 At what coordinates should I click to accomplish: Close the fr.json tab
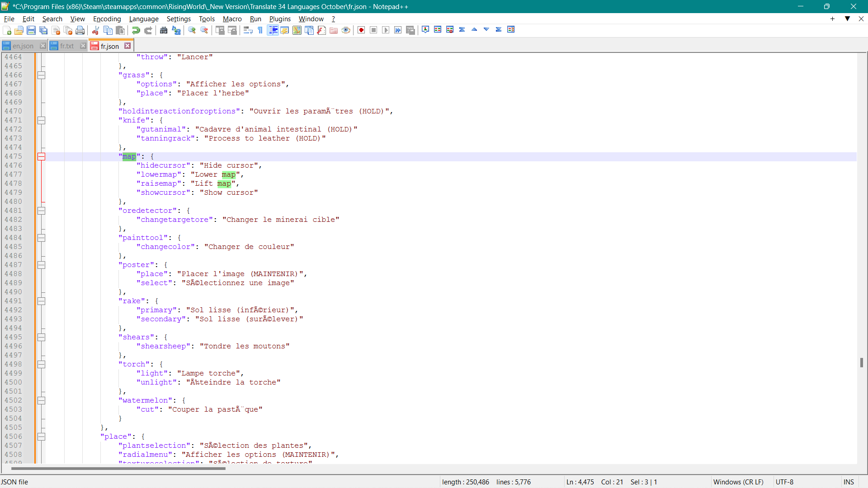tap(128, 46)
